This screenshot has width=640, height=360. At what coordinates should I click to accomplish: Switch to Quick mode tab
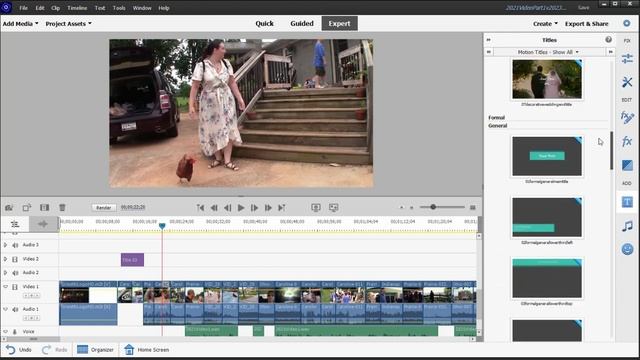tap(264, 24)
